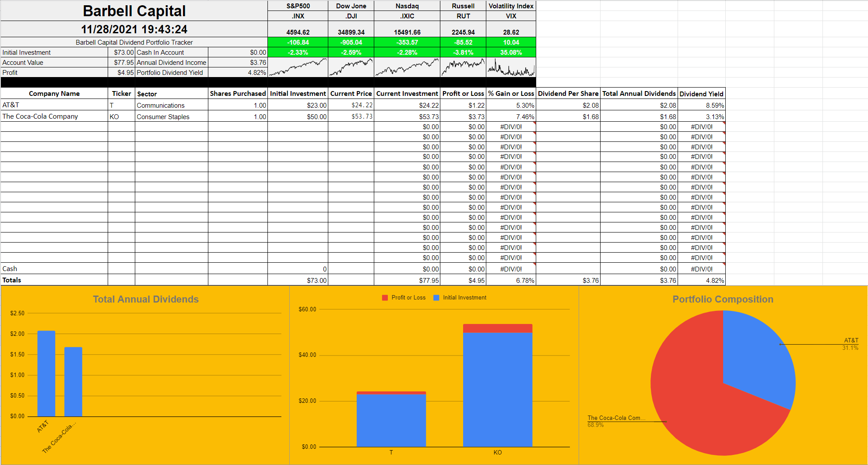Click the Russell header cell
The image size is (868, 465).
(x=463, y=6)
